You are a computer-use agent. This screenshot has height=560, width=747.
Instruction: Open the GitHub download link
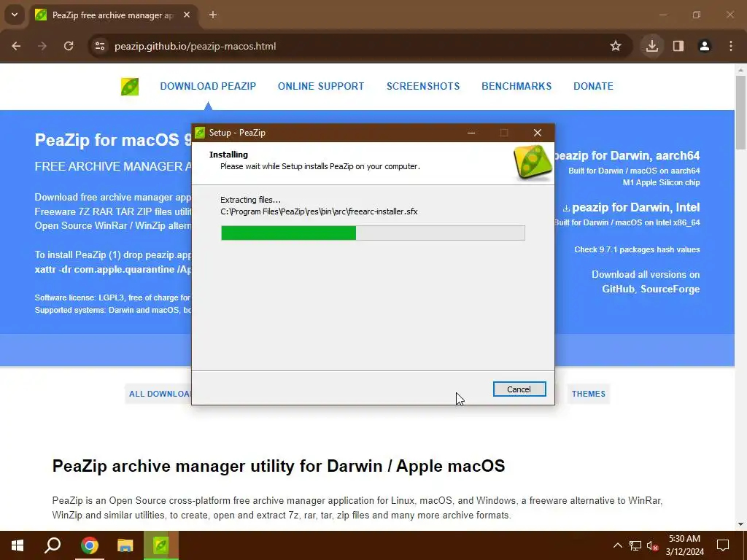pos(618,289)
